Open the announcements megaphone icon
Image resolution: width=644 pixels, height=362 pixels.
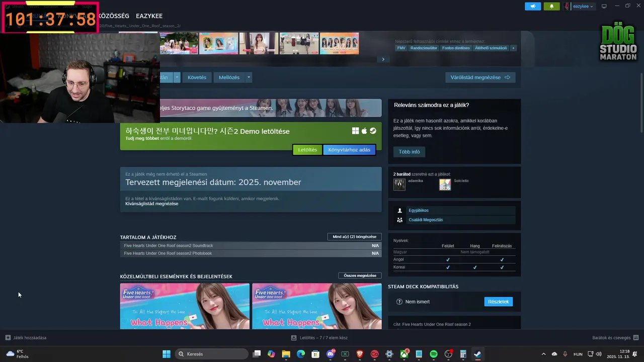533,6
